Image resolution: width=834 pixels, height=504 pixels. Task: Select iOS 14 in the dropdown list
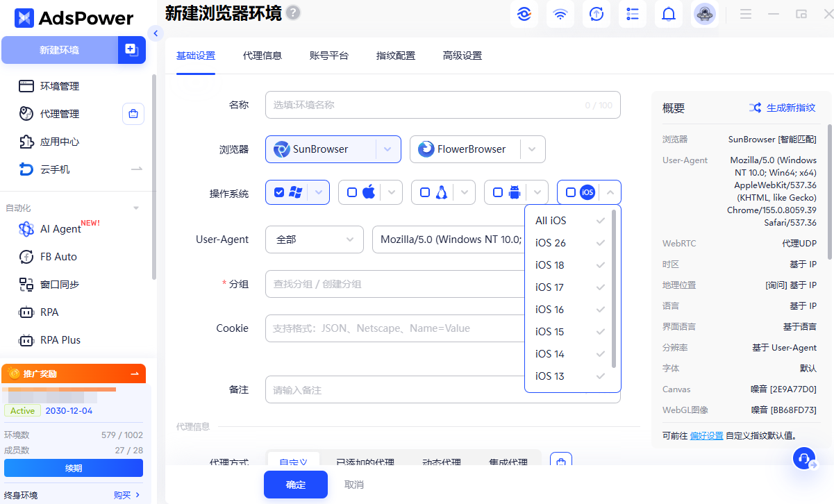569,354
